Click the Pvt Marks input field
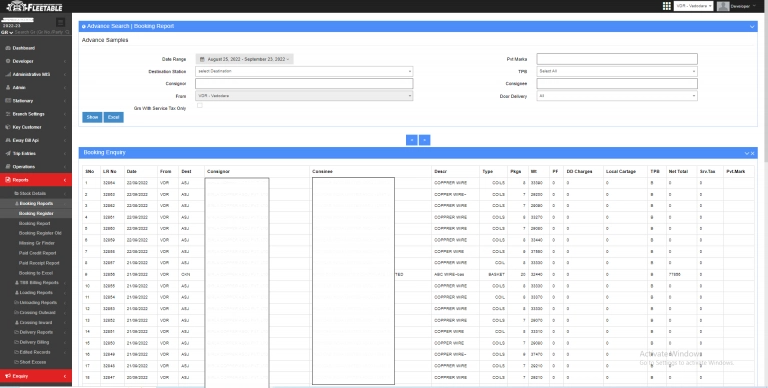The height and width of the screenshot is (388, 768). [x=617, y=59]
